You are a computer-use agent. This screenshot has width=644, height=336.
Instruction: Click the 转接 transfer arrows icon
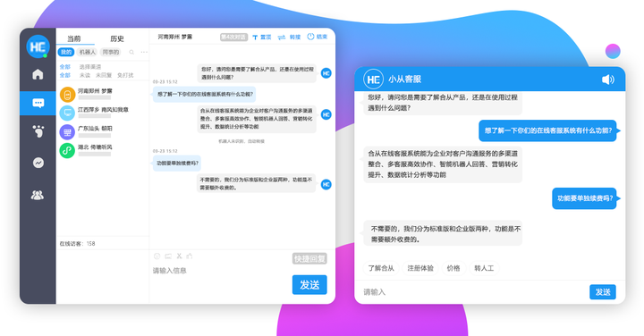click(282, 38)
